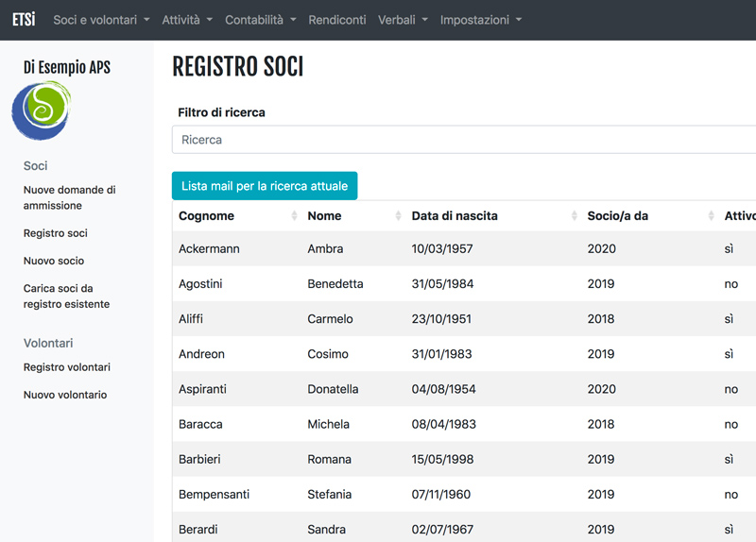Sort by Data di nascita arrows
The width and height of the screenshot is (756, 542).
pos(575,216)
